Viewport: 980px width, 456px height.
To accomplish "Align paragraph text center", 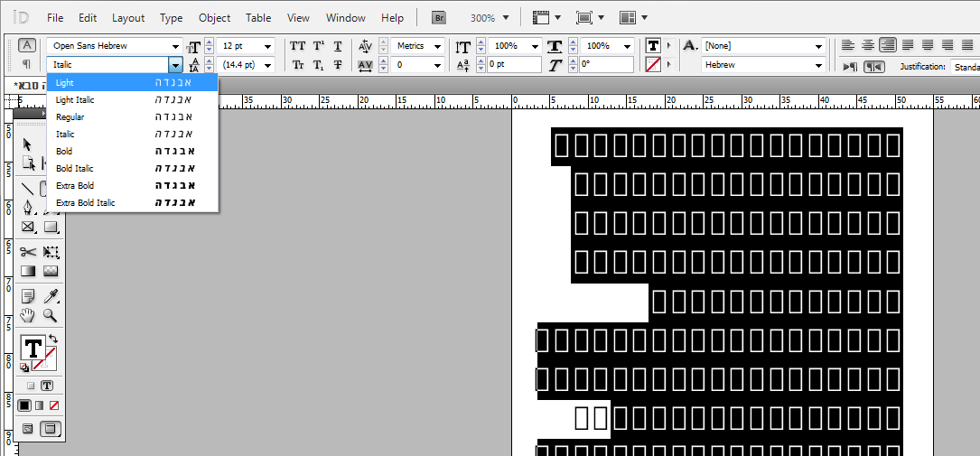I will (867, 45).
